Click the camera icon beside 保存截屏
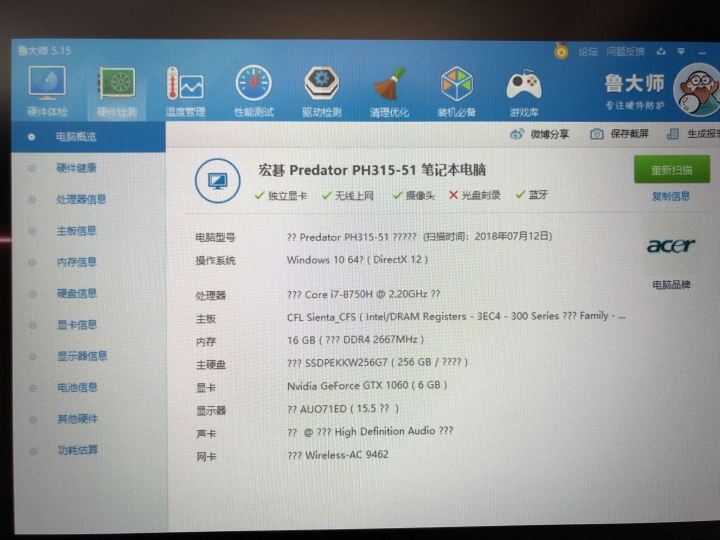This screenshot has width=720, height=540. point(596,134)
